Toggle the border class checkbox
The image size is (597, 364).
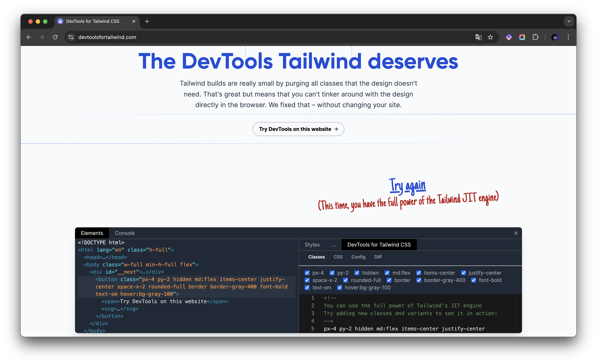(x=389, y=280)
